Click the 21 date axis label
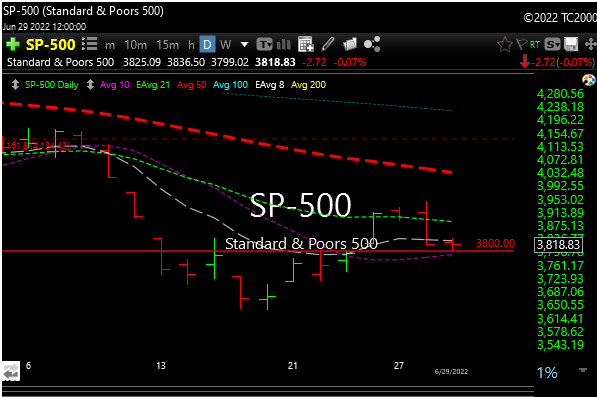The image size is (597, 397). [x=292, y=366]
